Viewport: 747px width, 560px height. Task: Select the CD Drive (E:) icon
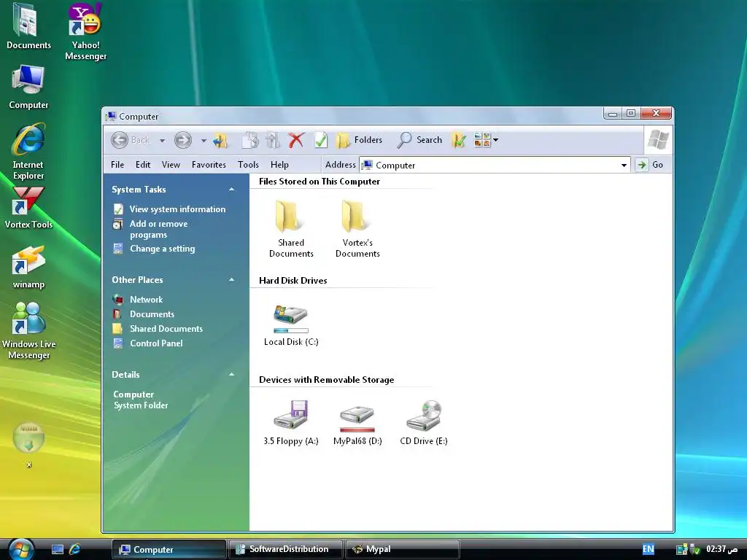click(x=424, y=423)
